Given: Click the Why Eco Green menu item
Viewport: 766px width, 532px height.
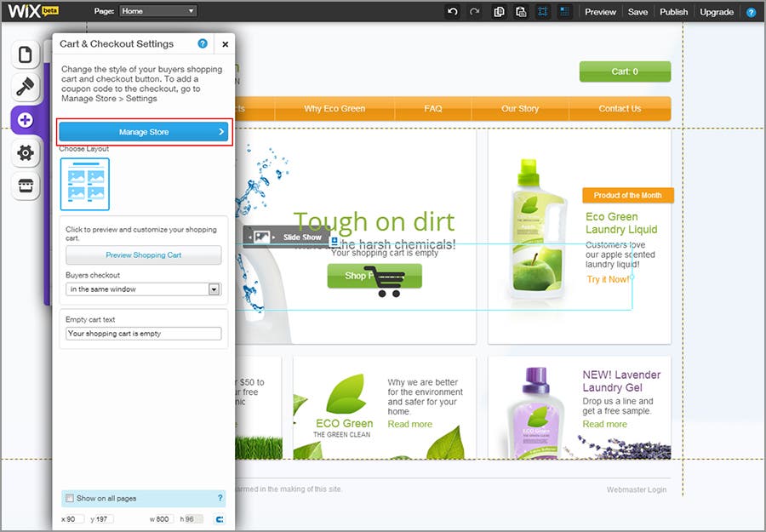Looking at the screenshot, I should (334, 109).
